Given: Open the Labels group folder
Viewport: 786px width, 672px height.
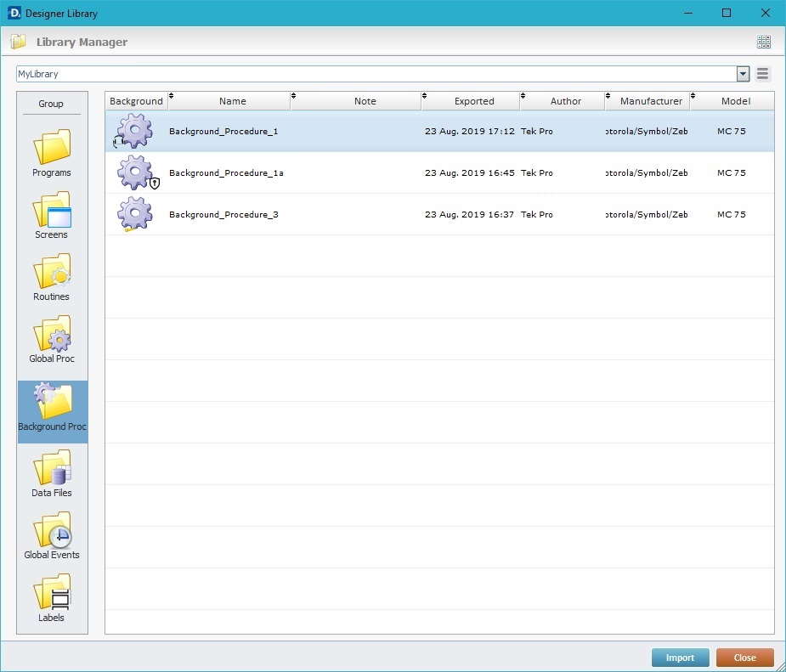Looking at the screenshot, I should click(x=52, y=597).
